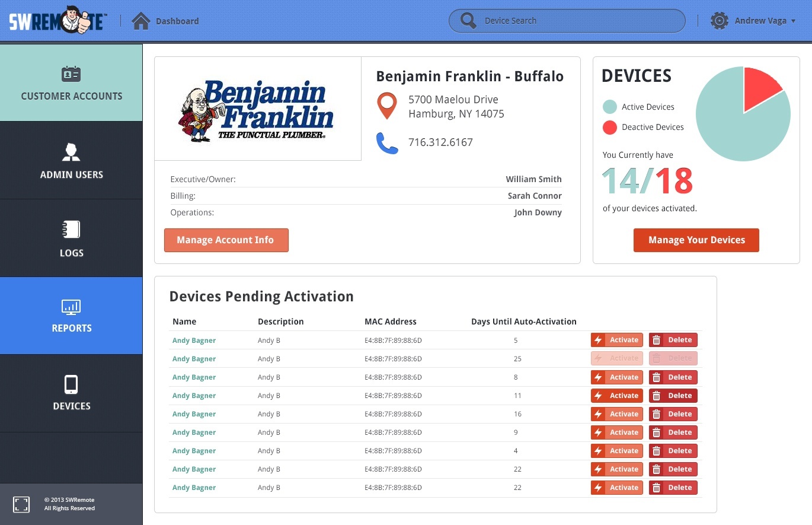Screen dimensions: 812x525
Task: Click trash icon in the 5-day row
Action: pyautogui.click(x=656, y=340)
